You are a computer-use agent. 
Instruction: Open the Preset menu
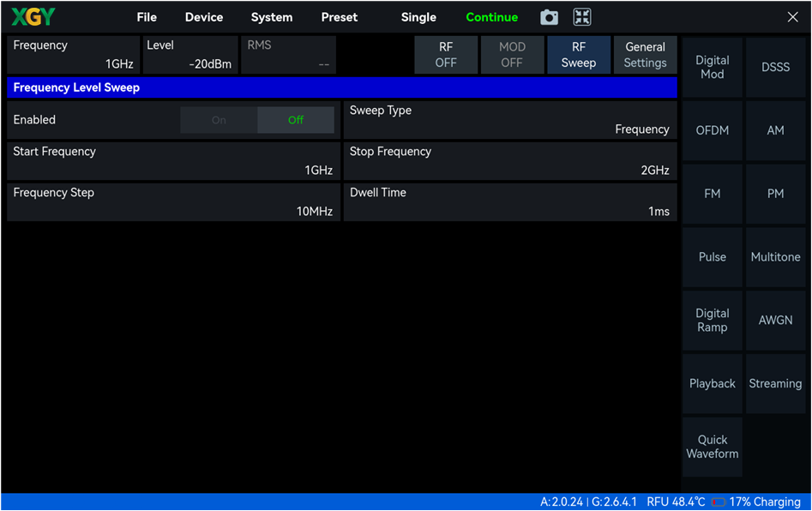340,17
